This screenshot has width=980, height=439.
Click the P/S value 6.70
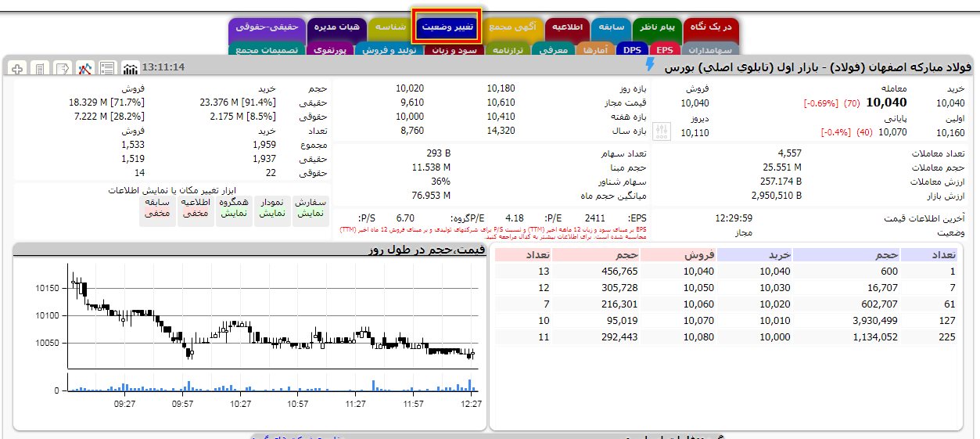pos(405,218)
